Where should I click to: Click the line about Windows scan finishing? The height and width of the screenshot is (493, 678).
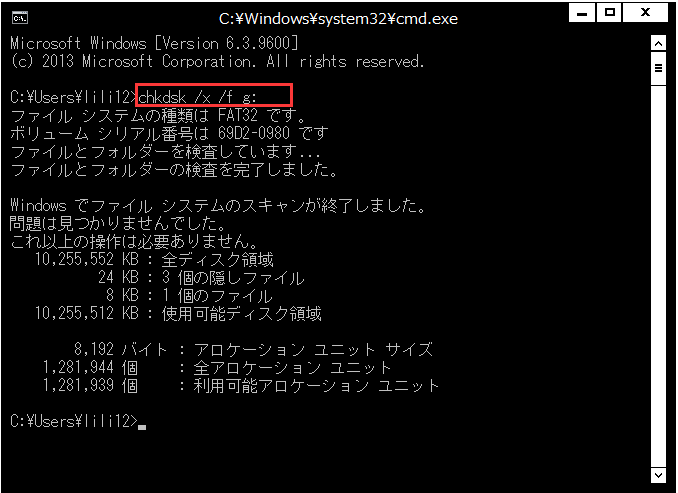(x=218, y=205)
